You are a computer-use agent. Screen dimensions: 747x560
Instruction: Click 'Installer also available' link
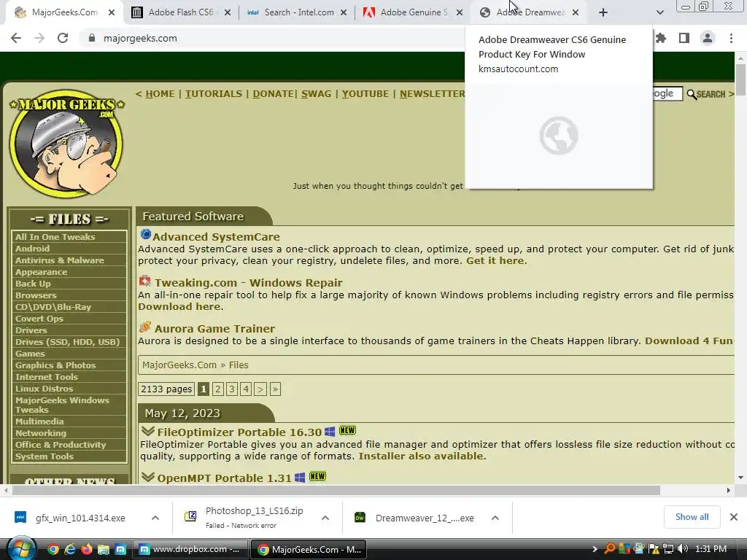pos(421,456)
